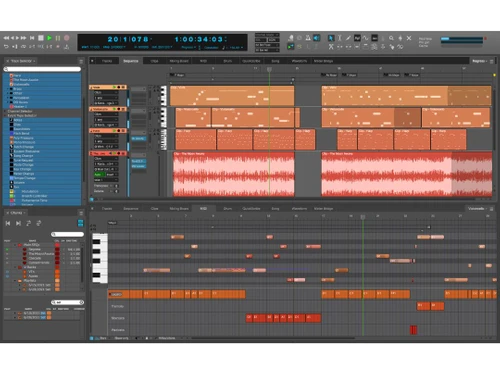Switch to the Clips tab in upper editor
The width and height of the screenshot is (500, 375).
tap(154, 61)
